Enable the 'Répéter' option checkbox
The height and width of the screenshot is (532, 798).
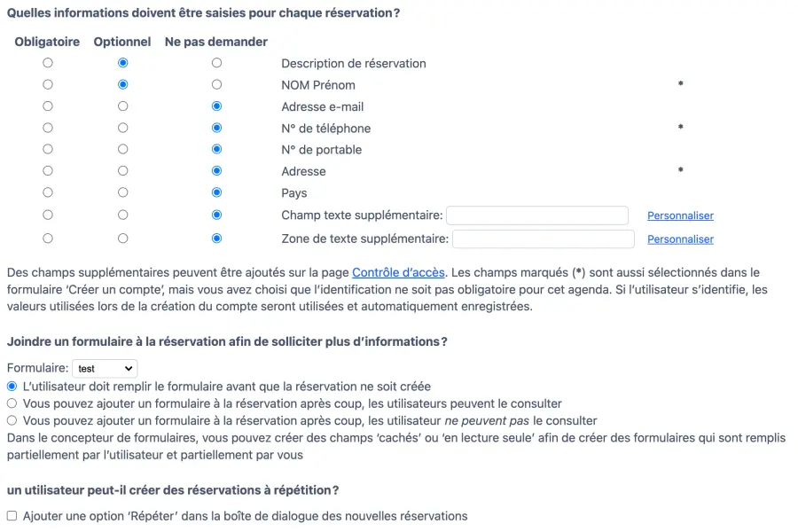tap(12, 516)
